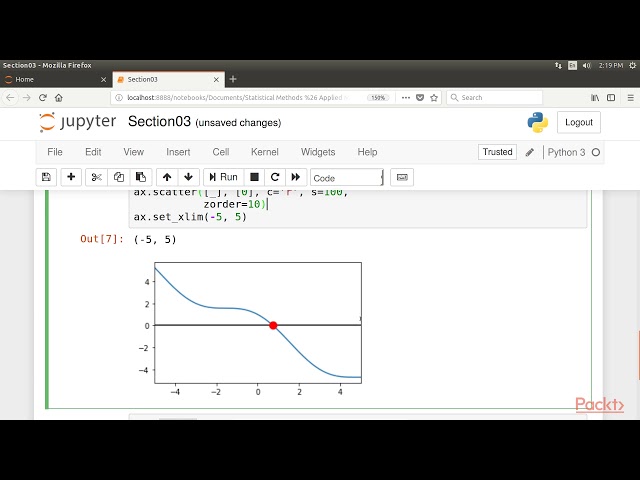Open the keyboard language indicator
The height and width of the screenshot is (480, 640).
point(572,65)
